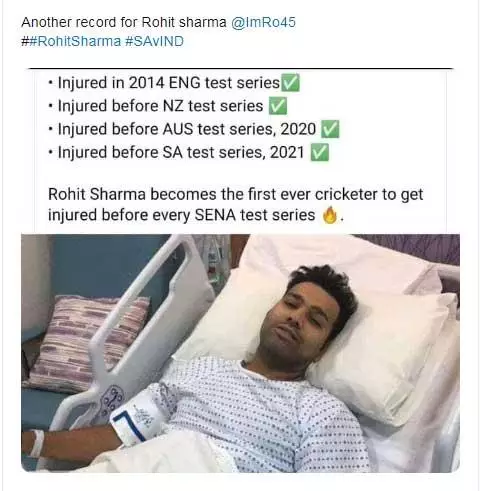Click the bed rail control button panel
This screenshot has height=491, width=484.
113,400
